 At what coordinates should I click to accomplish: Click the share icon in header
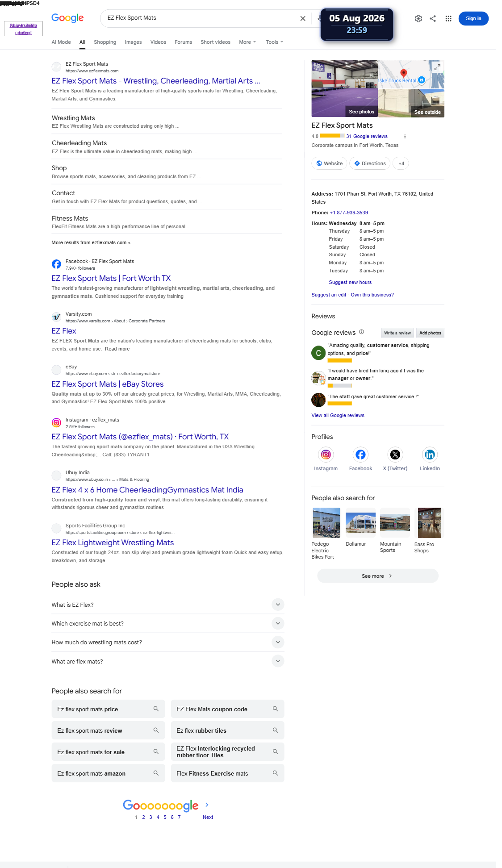[x=433, y=18]
